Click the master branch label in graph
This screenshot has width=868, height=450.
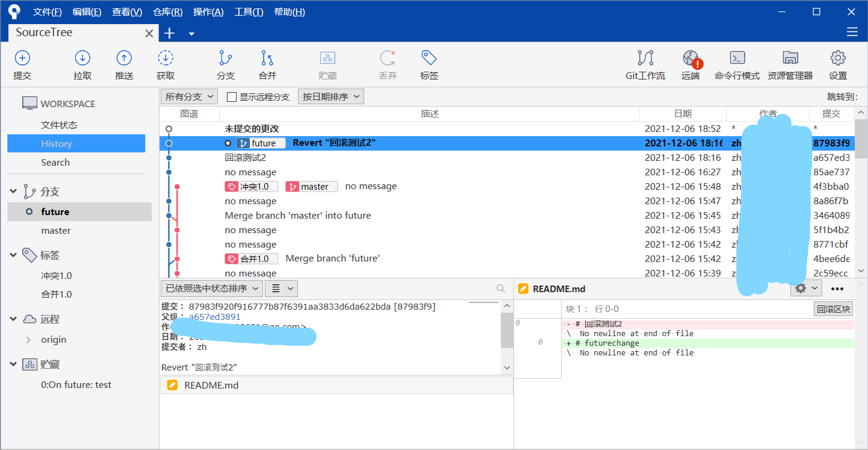point(312,187)
